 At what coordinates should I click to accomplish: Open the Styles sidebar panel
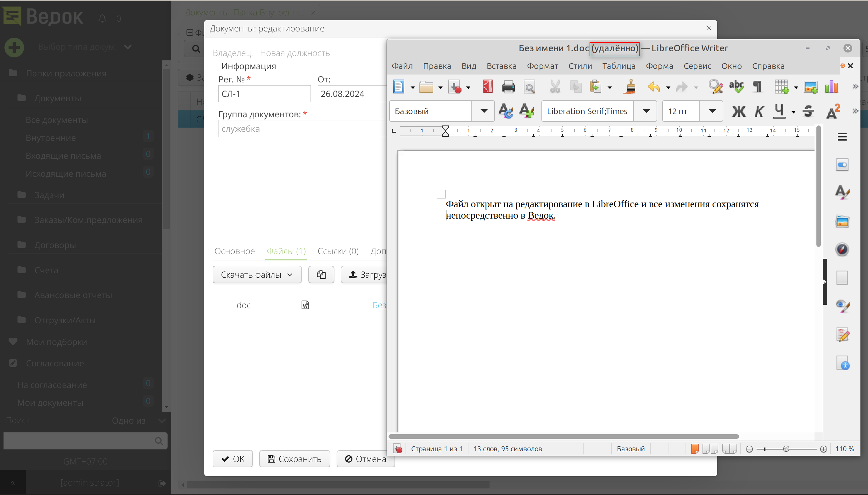coord(843,193)
